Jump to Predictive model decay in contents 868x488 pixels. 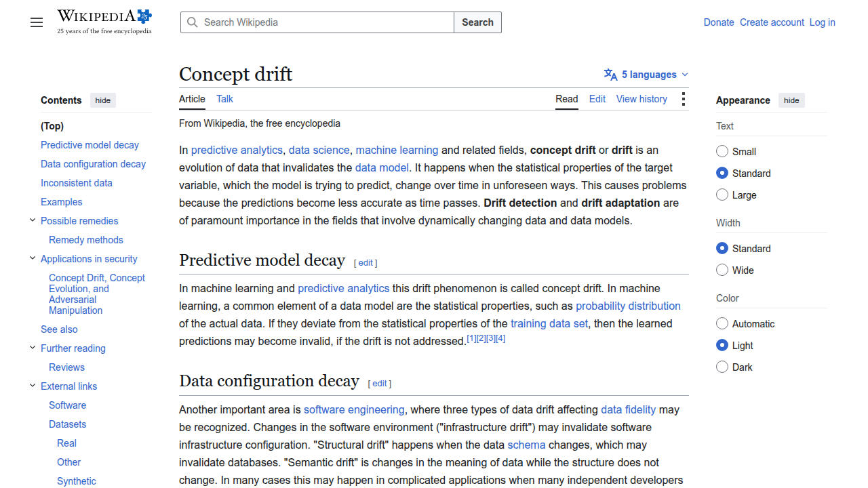pos(90,145)
